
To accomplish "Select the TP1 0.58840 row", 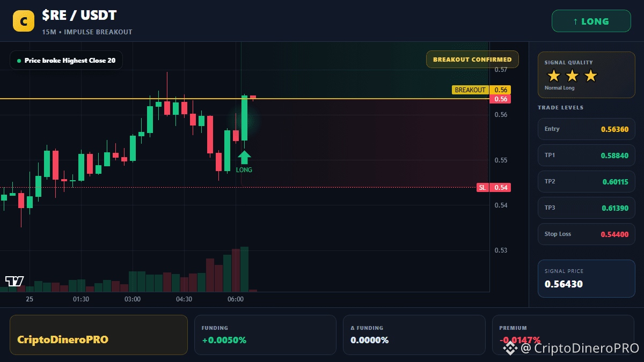I will click(587, 155).
